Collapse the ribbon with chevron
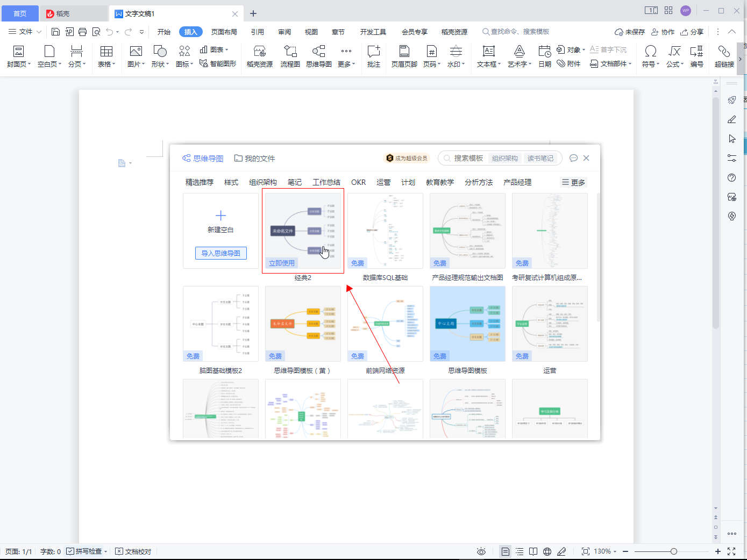 (732, 32)
